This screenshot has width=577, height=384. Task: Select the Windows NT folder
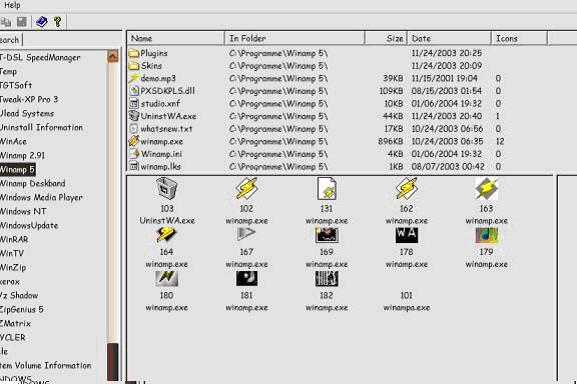click(x=23, y=211)
